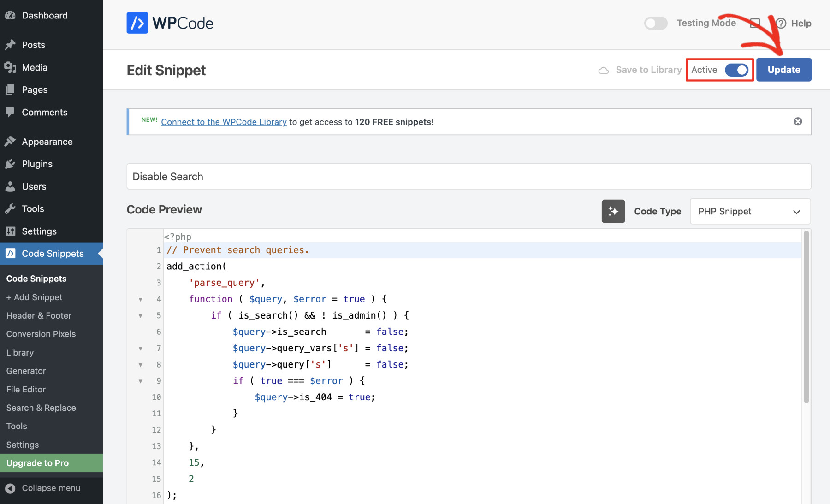Image resolution: width=830 pixels, height=504 pixels.
Task: Open the Conversion Pixels menu item
Action: [x=41, y=334]
